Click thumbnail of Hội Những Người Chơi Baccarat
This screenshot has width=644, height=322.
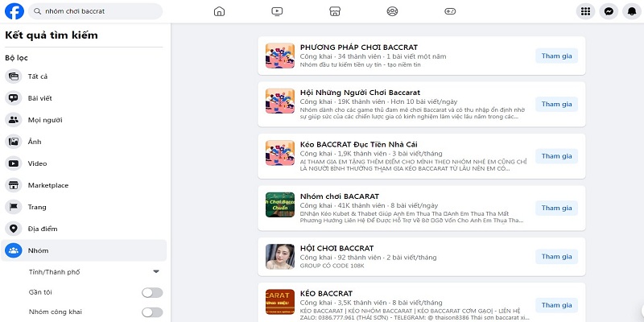280,101
